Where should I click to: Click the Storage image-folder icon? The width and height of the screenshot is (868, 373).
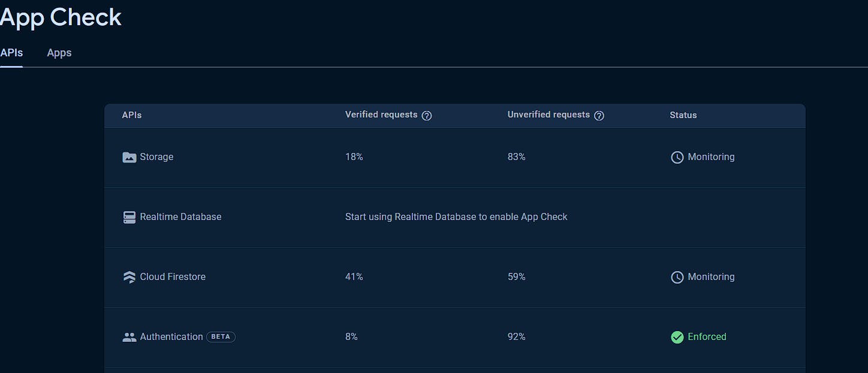[129, 157]
